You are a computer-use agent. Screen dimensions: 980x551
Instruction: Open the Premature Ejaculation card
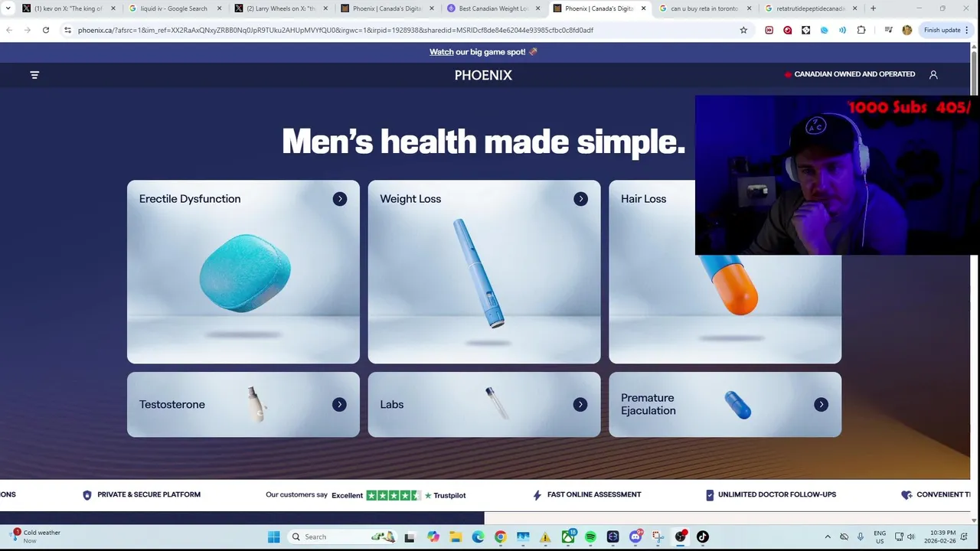point(725,404)
